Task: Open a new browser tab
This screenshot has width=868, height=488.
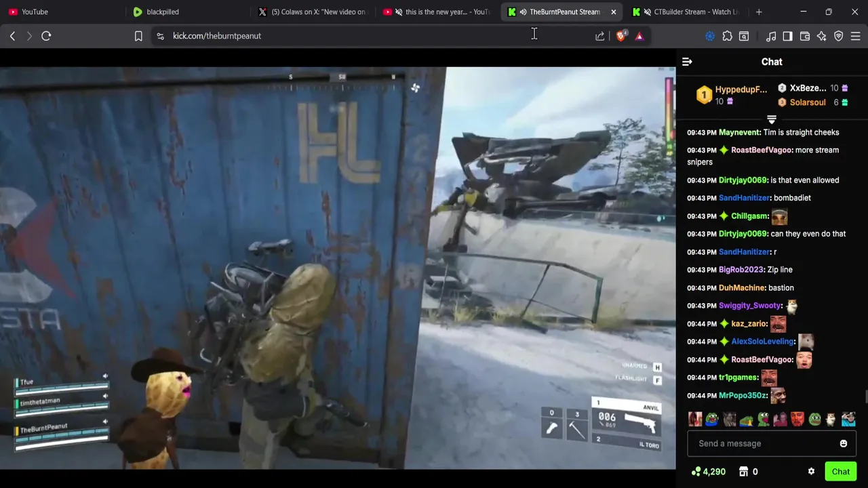Action: pos(759,12)
